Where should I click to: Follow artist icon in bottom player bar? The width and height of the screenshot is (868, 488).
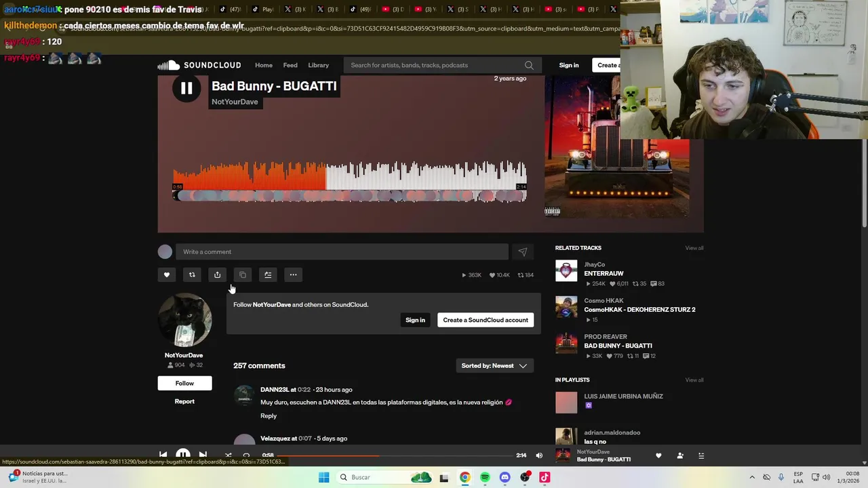[x=680, y=455]
